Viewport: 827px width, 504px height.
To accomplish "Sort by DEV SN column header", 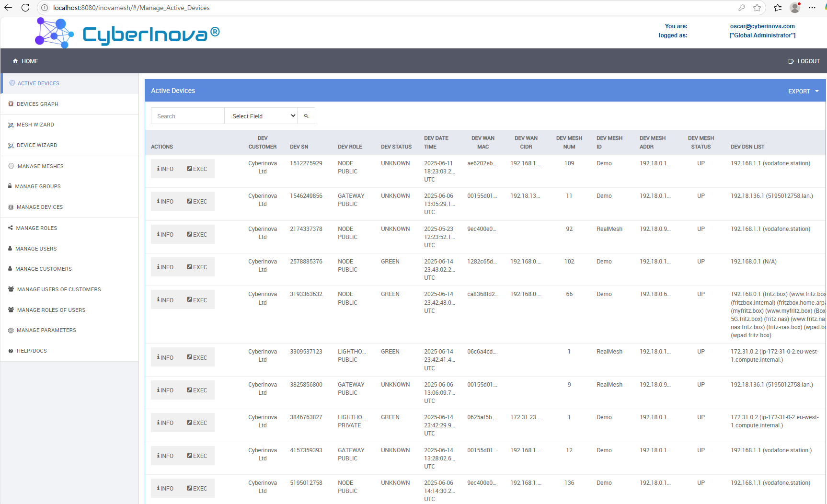I will (x=299, y=147).
